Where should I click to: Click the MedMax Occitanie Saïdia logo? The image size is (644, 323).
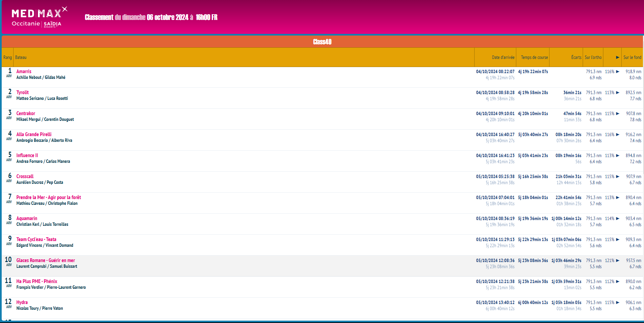[x=39, y=17]
